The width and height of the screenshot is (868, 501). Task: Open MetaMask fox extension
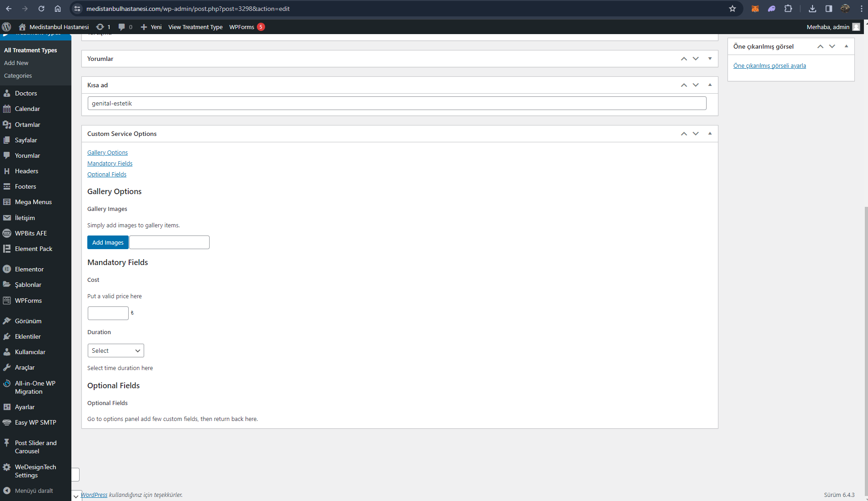[x=755, y=9]
